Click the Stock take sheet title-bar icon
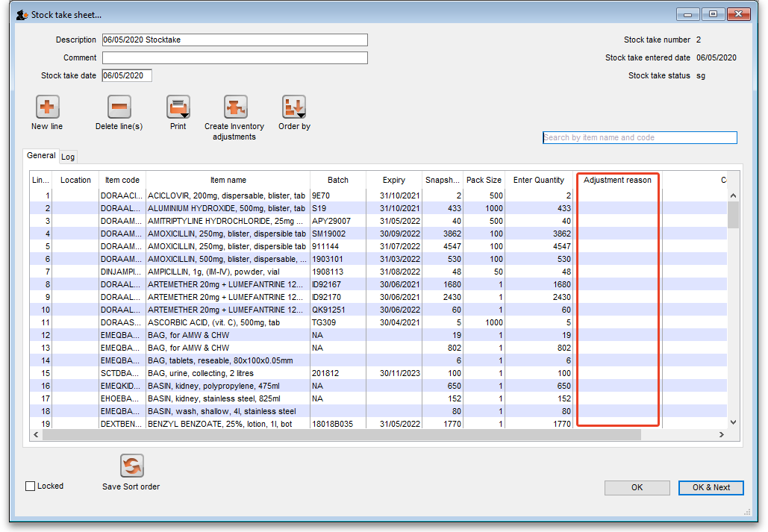This screenshot has width=768, height=532. (22, 14)
